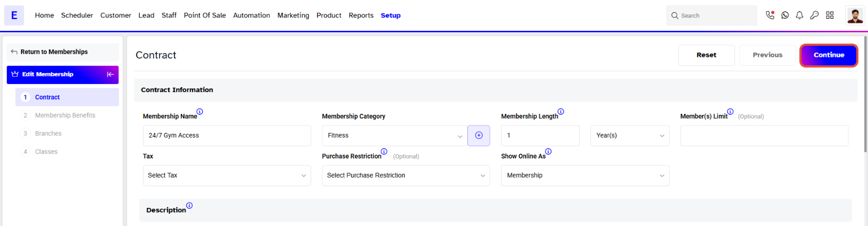Expand the Membership Category dropdown
Image resolution: width=868 pixels, height=226 pixels.
click(x=394, y=136)
